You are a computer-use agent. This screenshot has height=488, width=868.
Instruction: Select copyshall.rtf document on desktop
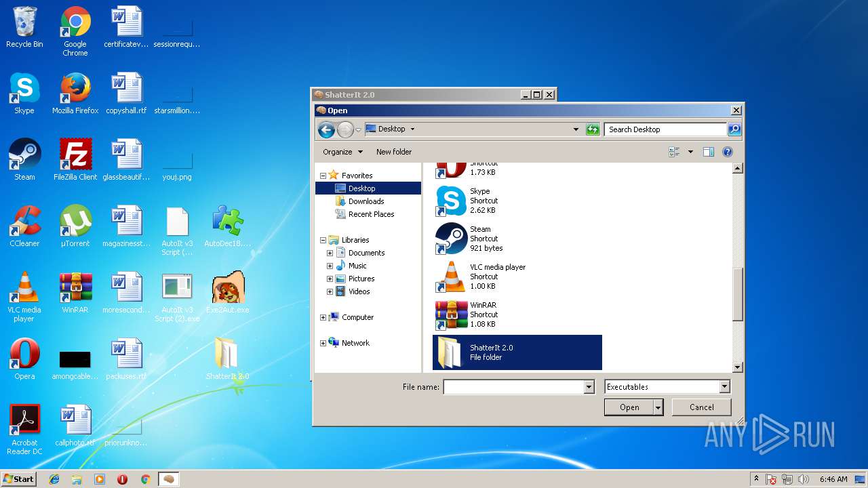pos(126,94)
